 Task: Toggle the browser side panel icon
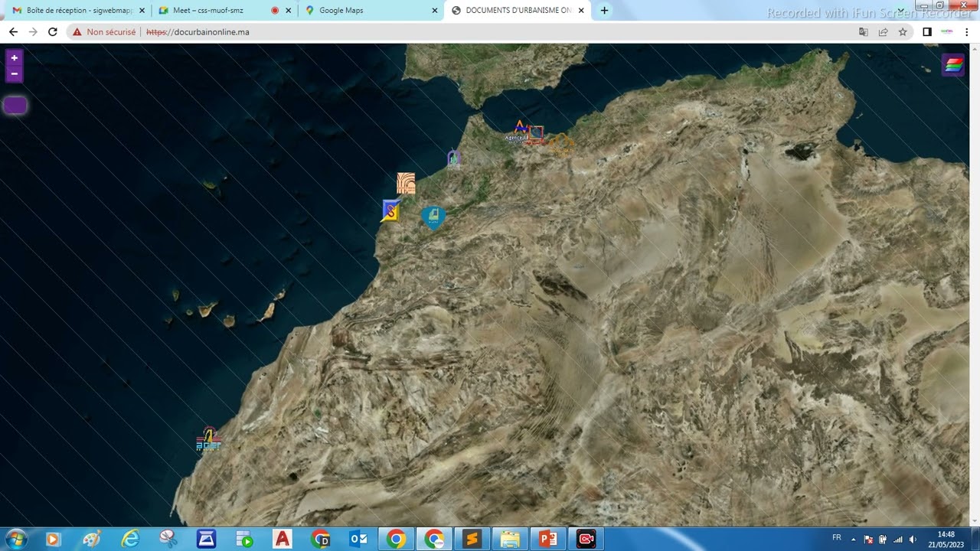(927, 32)
